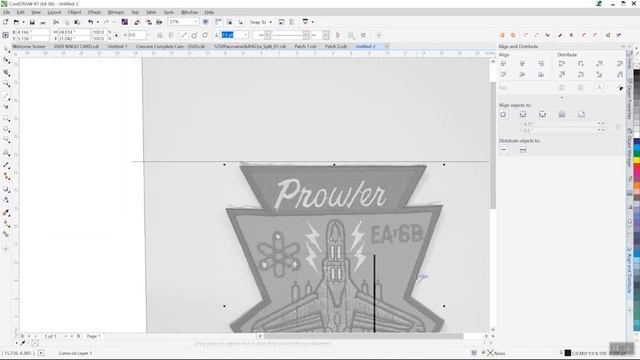
Task: Toggle align to Page edge
Action: 523,115
